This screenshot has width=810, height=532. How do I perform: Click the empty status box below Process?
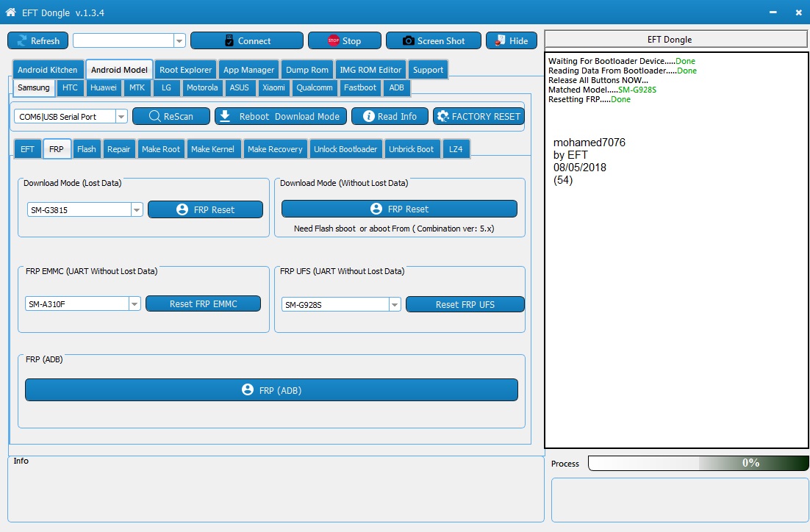tap(680, 500)
